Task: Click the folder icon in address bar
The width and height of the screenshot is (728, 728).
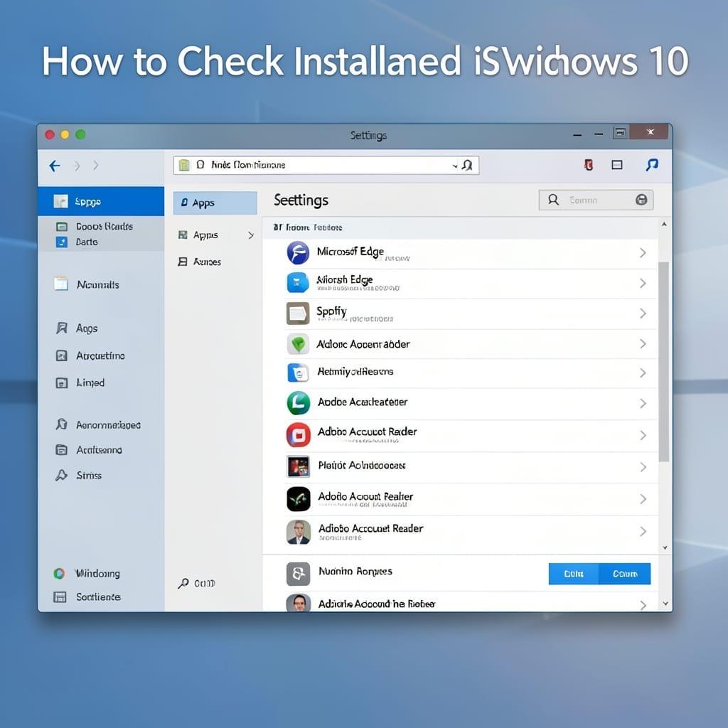Action: point(184,165)
